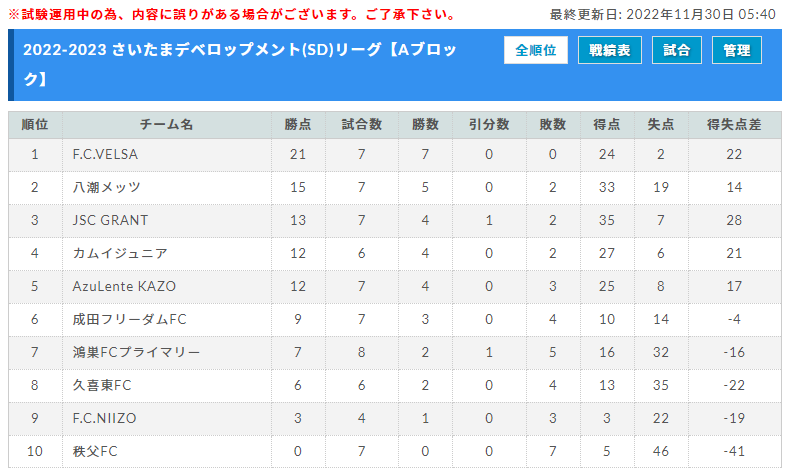Click the 管理 button
This screenshot has width=789, height=474.
click(737, 50)
